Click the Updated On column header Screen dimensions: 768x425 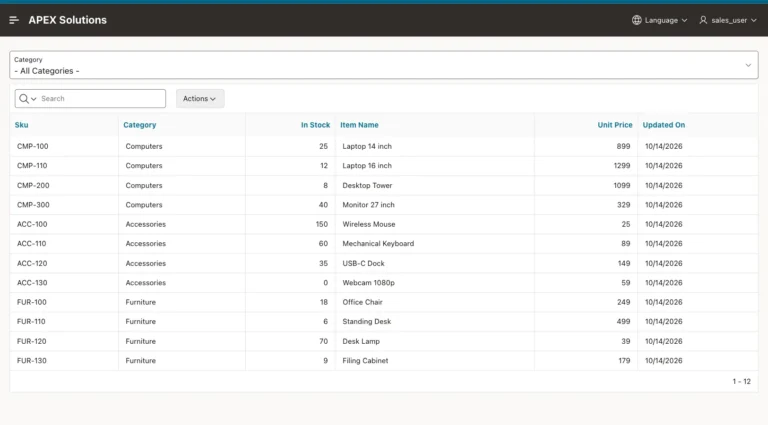tap(664, 125)
